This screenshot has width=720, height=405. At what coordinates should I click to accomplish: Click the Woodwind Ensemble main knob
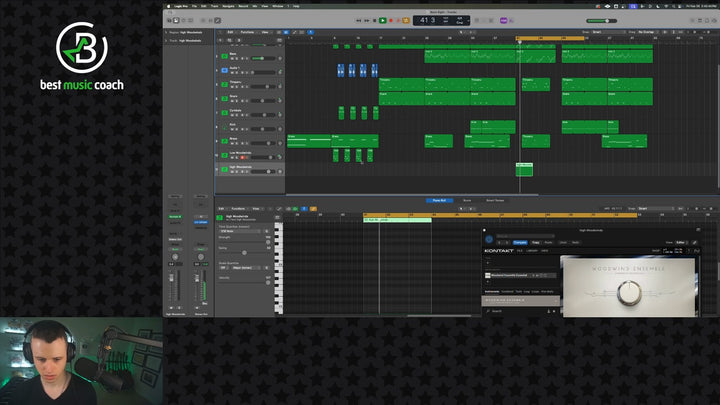click(629, 292)
